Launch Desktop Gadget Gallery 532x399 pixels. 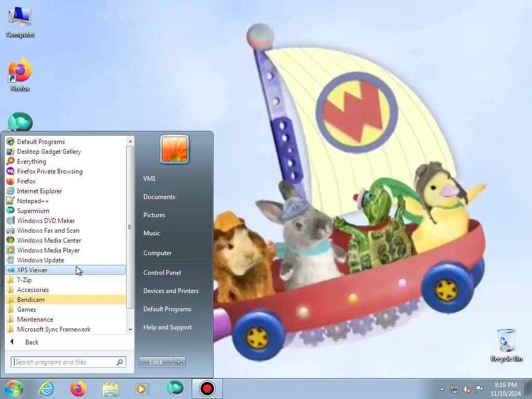click(66, 151)
